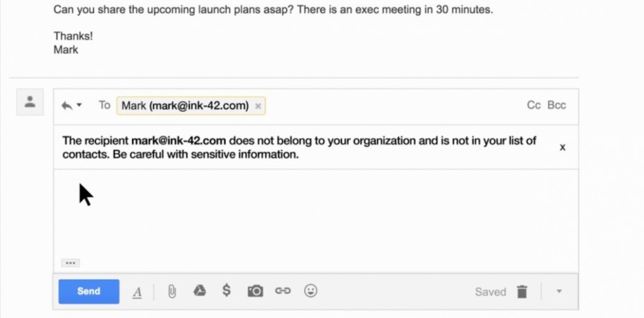The image size is (644, 318).
Task: Open more options arrow beside trash
Action: click(559, 291)
